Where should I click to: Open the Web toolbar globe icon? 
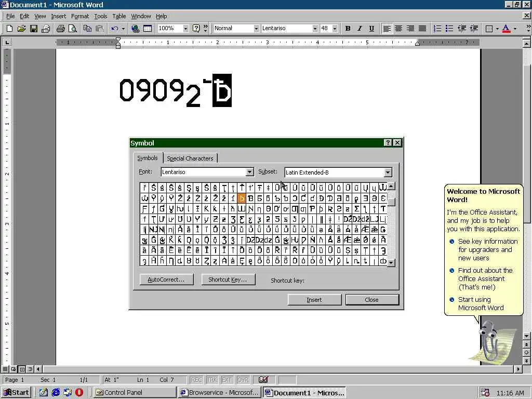[x=135, y=29]
